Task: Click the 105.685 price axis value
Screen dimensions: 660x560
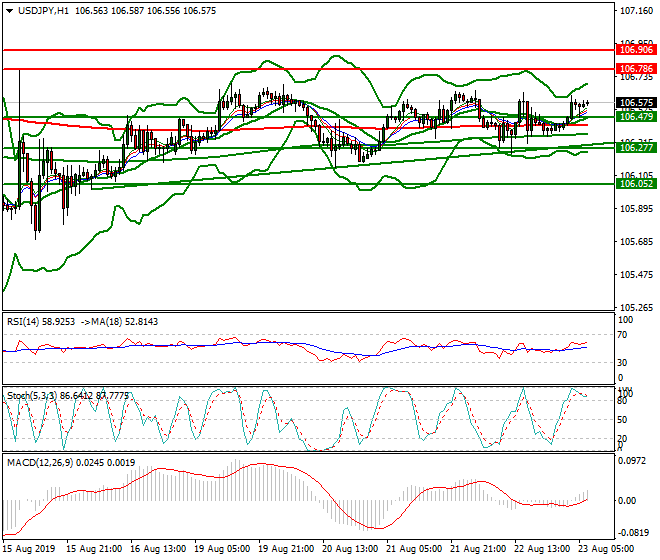Action: (x=636, y=242)
